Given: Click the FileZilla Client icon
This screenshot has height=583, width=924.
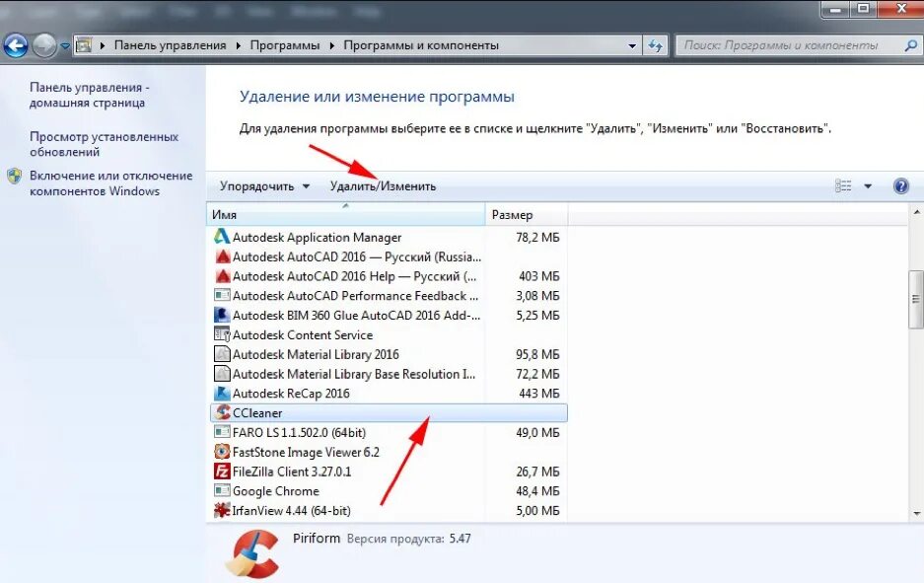Looking at the screenshot, I should pyautogui.click(x=222, y=472).
